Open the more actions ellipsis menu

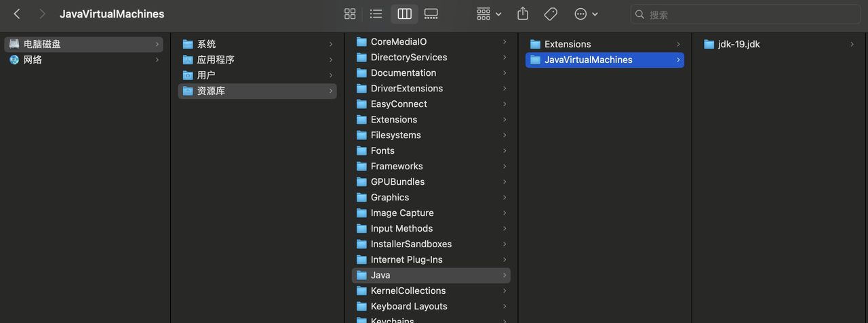[x=586, y=14]
